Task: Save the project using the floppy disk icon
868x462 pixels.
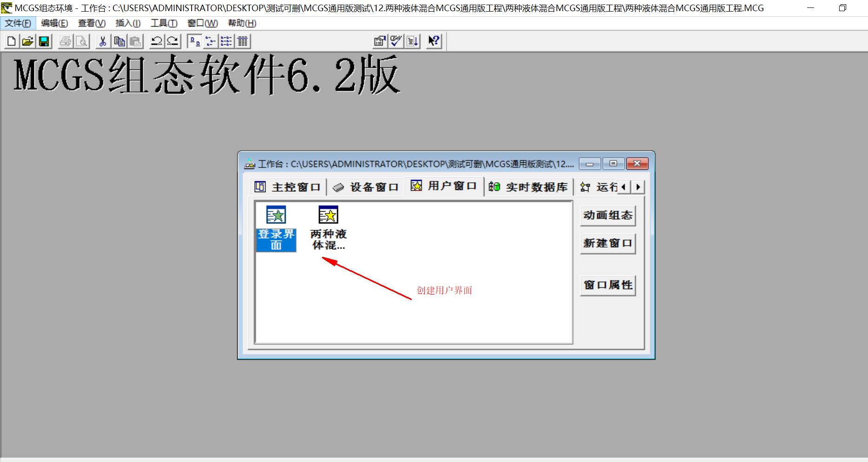Action: [x=44, y=41]
